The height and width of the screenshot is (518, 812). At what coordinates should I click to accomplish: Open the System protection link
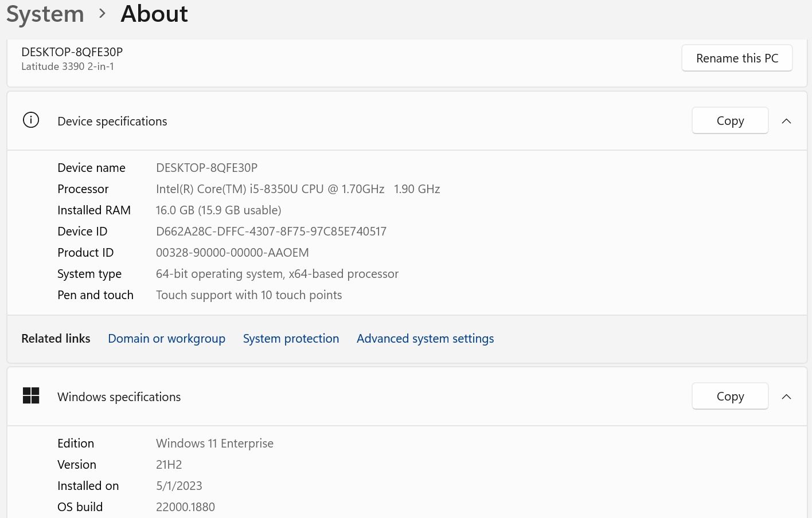(x=291, y=339)
